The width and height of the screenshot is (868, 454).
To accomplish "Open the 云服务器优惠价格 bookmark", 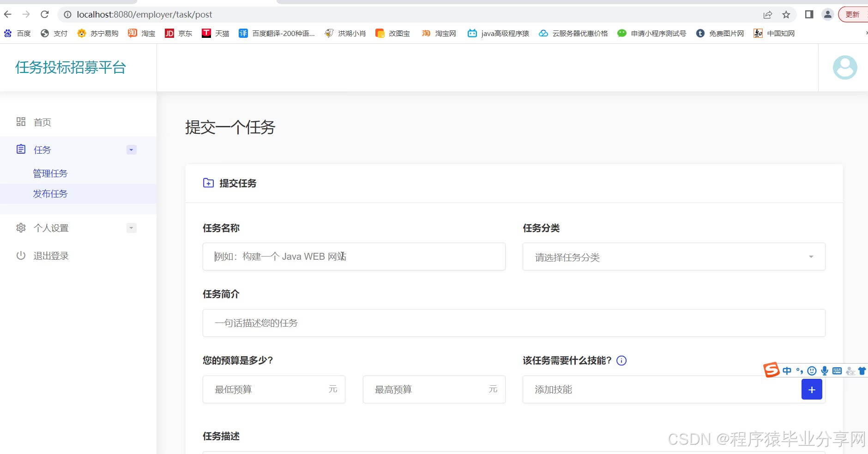I will (573, 33).
